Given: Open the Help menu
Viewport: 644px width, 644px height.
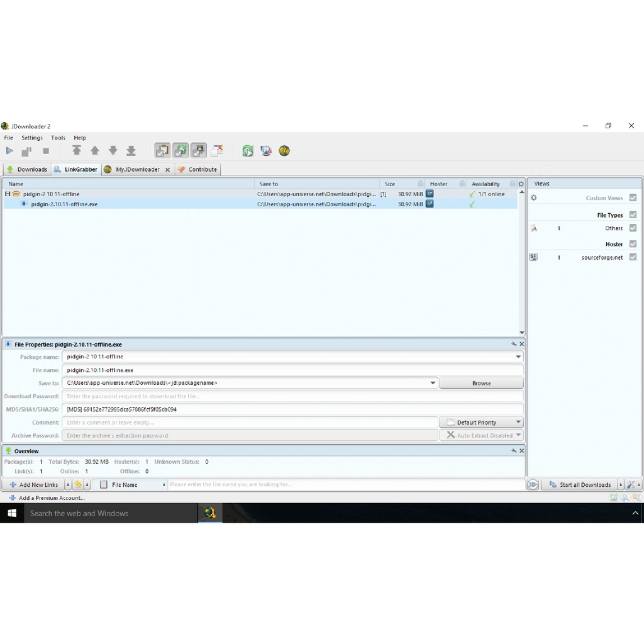Looking at the screenshot, I should click(80, 138).
